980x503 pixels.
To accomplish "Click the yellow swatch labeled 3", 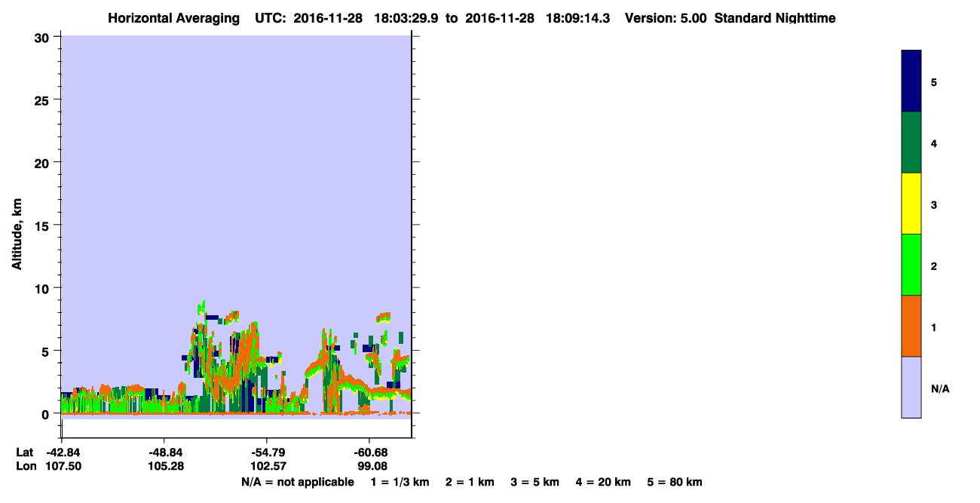I will coord(911,204).
